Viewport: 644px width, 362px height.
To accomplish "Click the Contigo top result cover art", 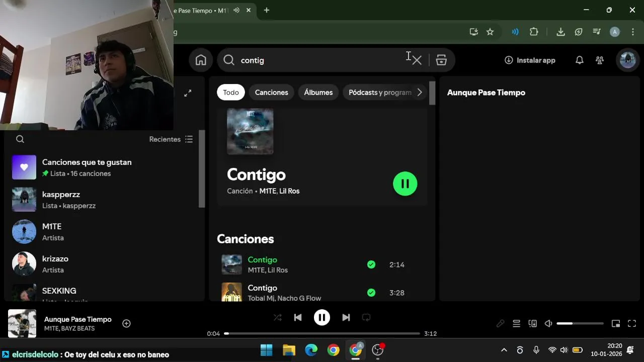I will coord(250,131).
